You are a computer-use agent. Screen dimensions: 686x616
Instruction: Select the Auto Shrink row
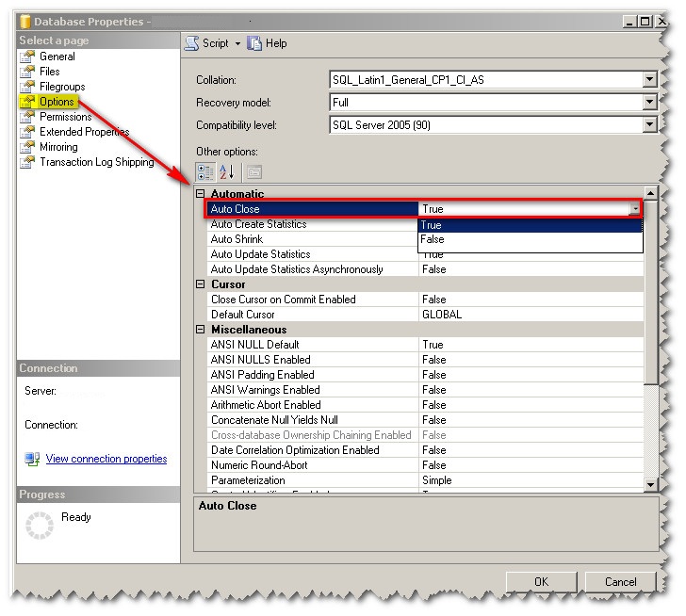pos(313,239)
